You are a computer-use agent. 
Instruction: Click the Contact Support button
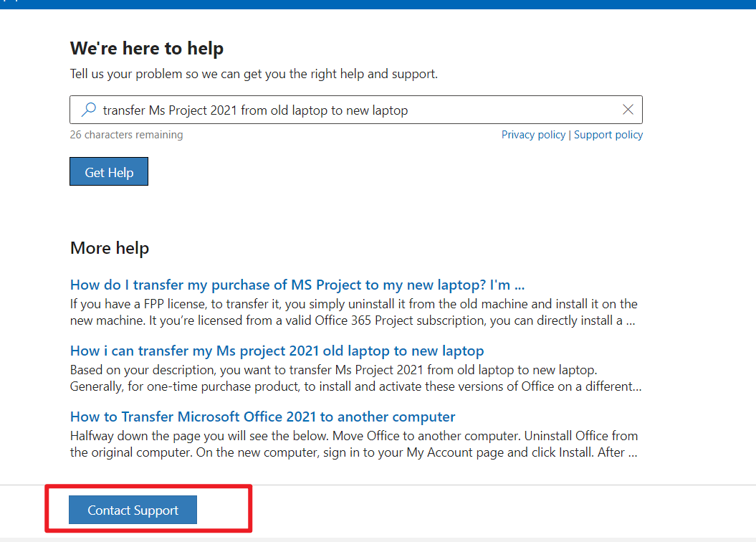[x=133, y=510]
